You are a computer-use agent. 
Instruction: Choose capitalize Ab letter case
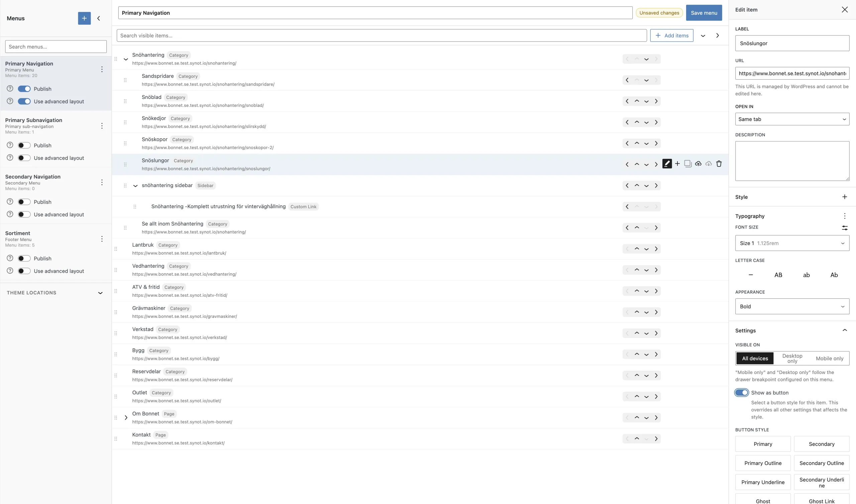[834, 275]
